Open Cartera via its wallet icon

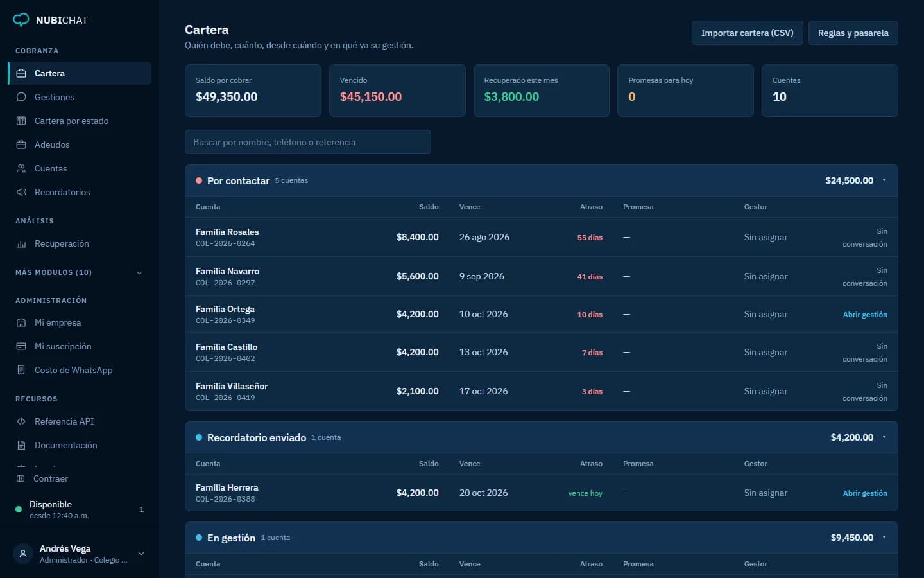(x=21, y=73)
